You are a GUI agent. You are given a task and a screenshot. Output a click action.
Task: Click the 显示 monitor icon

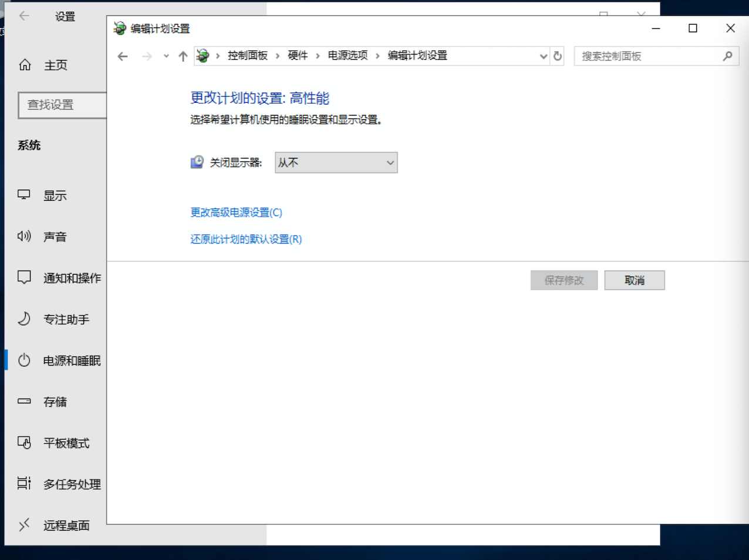pyautogui.click(x=24, y=195)
